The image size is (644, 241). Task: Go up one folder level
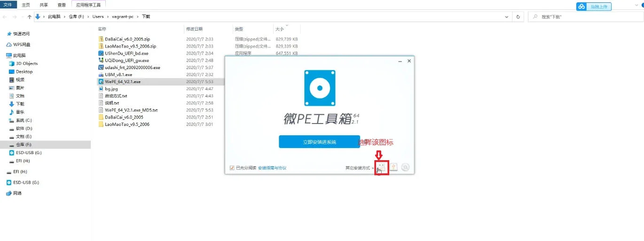pyautogui.click(x=30, y=16)
